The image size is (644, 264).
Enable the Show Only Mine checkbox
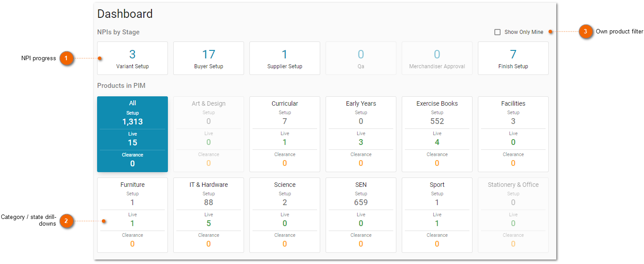[x=497, y=32]
